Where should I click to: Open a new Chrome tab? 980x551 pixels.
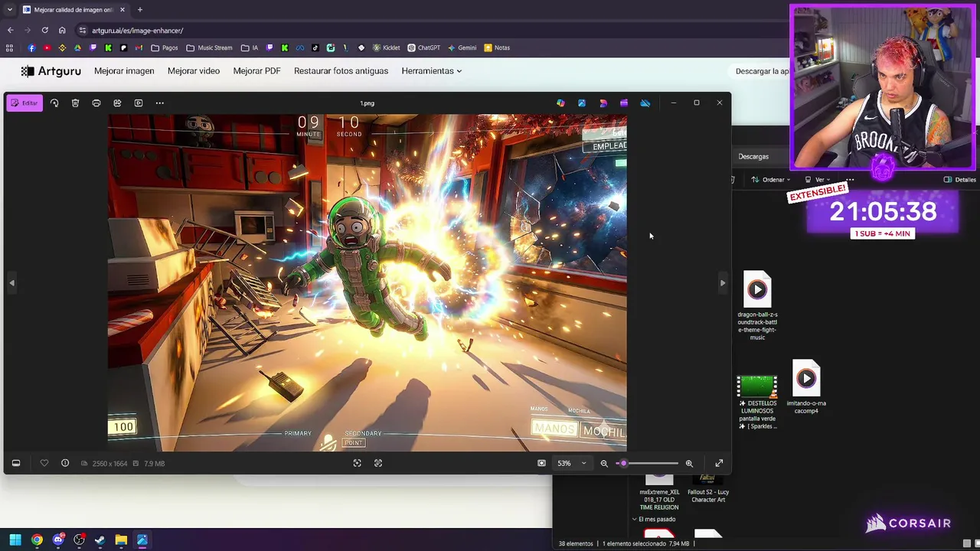pos(139,10)
